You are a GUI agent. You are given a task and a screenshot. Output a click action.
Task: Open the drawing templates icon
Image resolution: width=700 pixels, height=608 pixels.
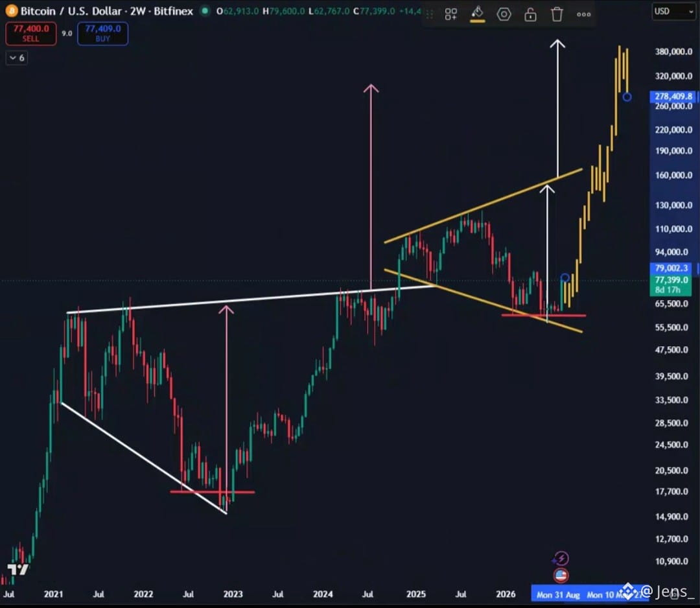tap(451, 14)
